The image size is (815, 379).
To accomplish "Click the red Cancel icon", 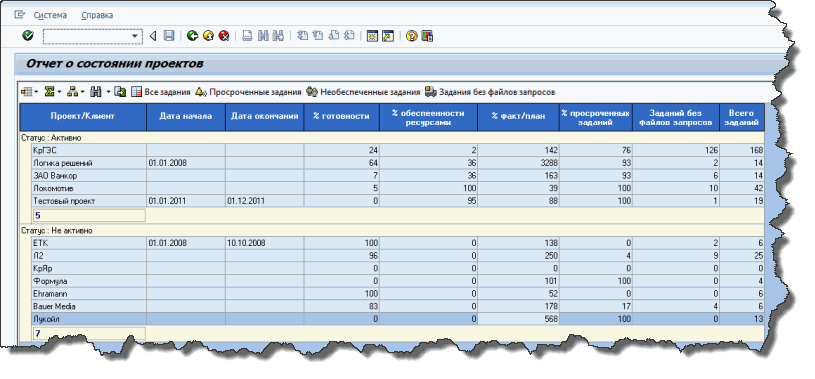I will (224, 36).
